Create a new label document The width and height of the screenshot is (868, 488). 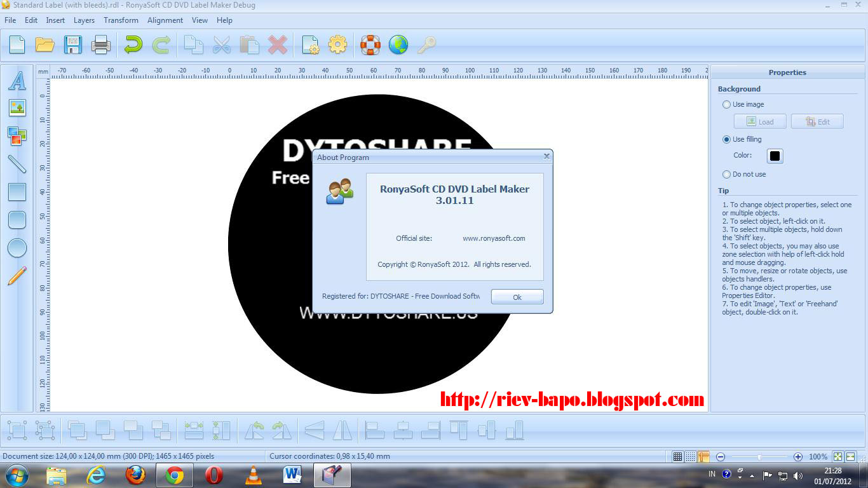click(17, 44)
